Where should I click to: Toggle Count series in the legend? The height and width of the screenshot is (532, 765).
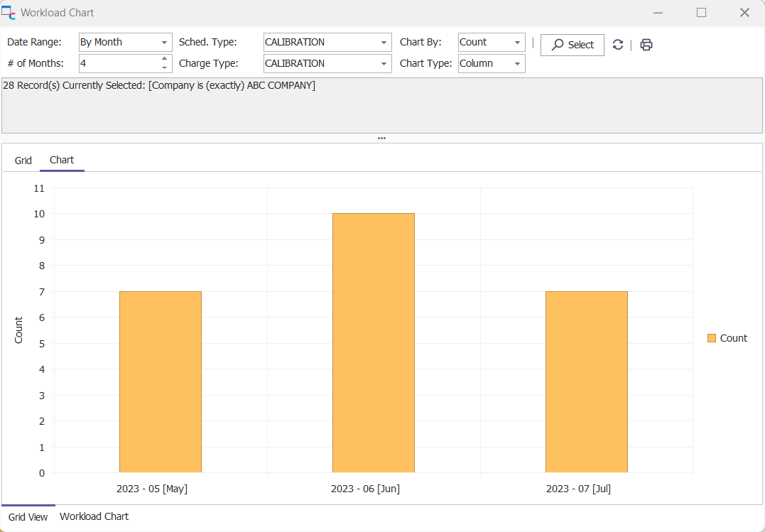[727, 338]
